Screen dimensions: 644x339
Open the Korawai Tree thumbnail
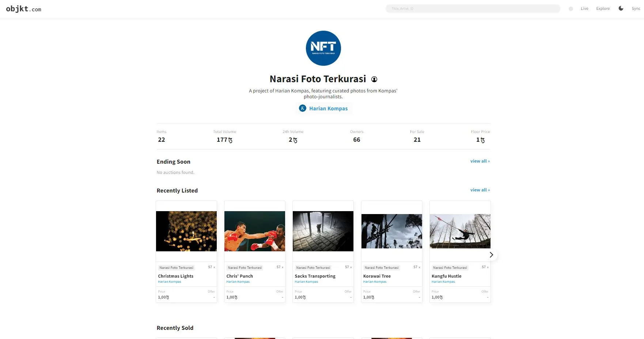391,231
